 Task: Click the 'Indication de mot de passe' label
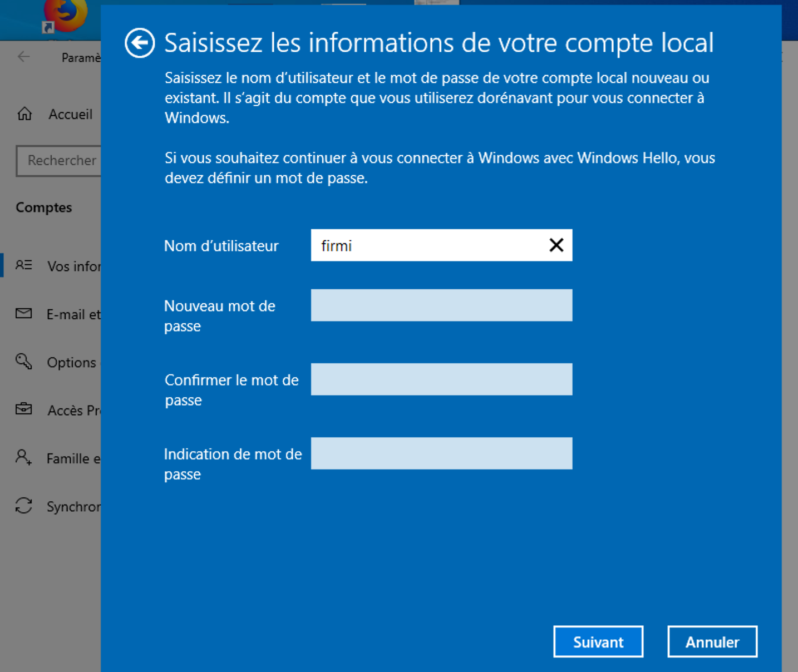233,464
